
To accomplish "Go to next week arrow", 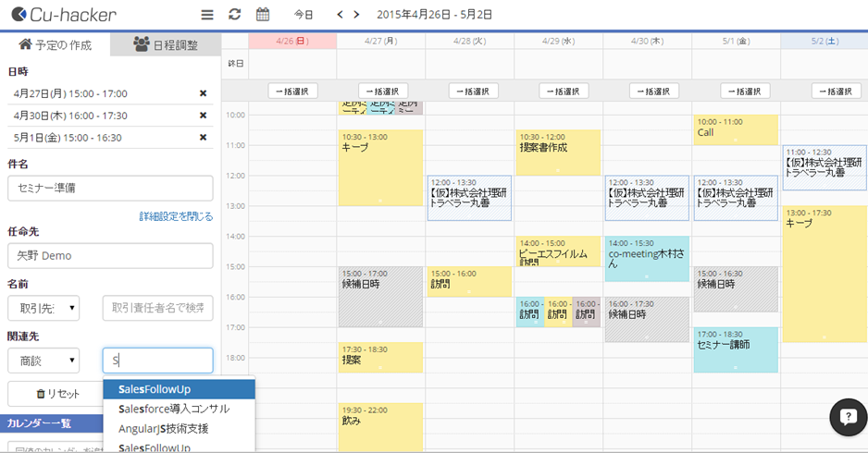I will (359, 15).
